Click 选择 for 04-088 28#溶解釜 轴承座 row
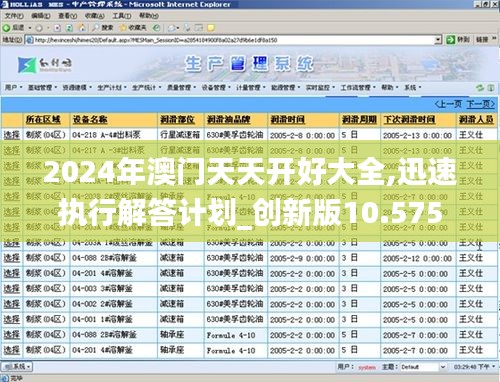500x382 pixels. pos(12,335)
